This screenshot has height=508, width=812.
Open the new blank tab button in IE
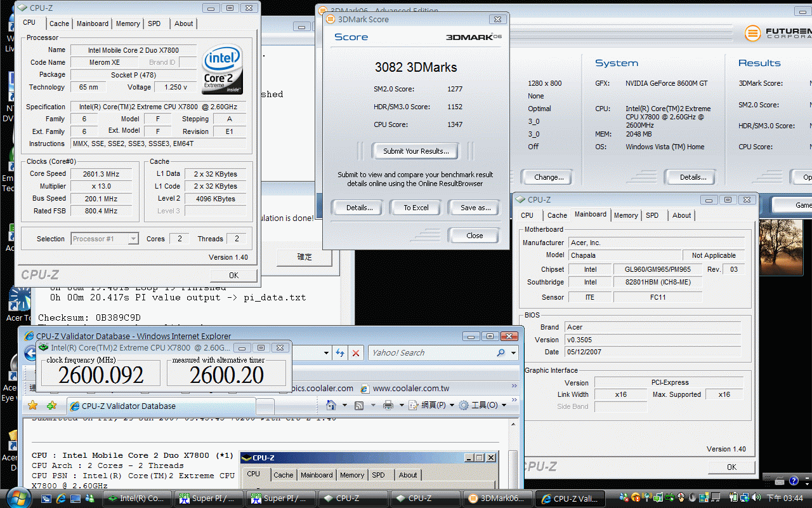pos(266,406)
